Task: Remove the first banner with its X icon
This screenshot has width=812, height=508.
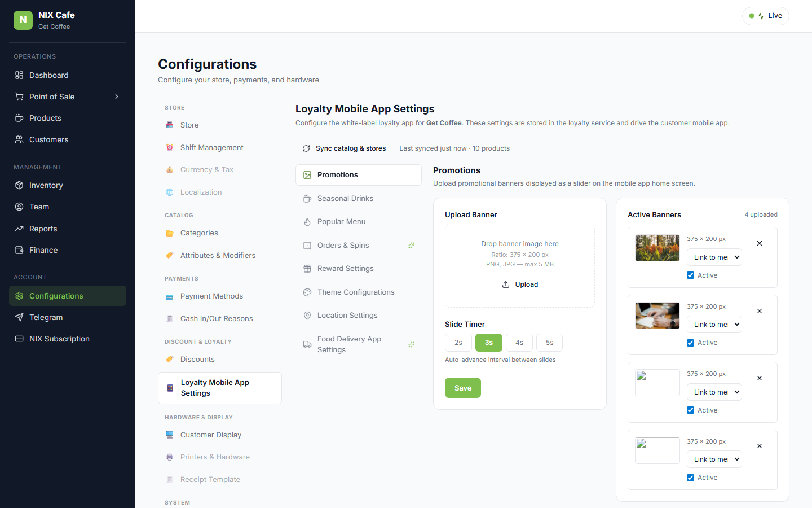Action: tap(760, 243)
